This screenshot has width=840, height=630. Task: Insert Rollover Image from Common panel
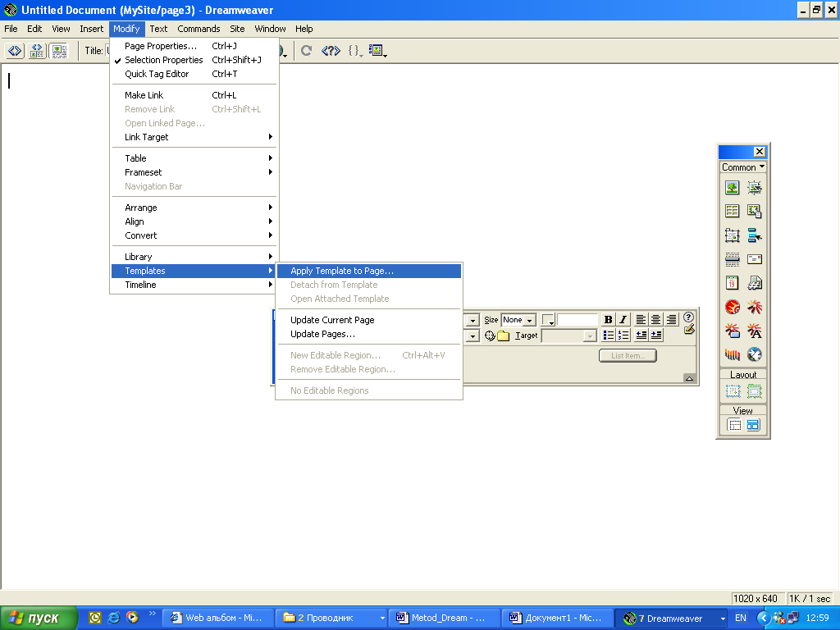click(755, 188)
